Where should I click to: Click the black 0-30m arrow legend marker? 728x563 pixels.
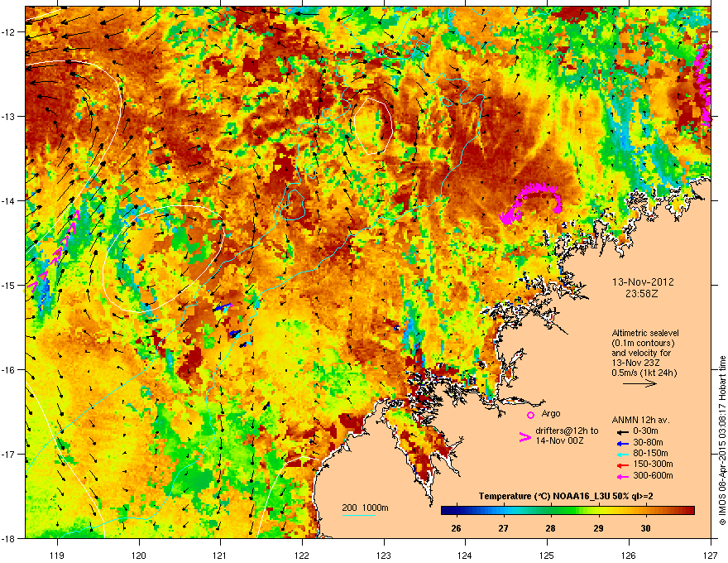(x=622, y=431)
